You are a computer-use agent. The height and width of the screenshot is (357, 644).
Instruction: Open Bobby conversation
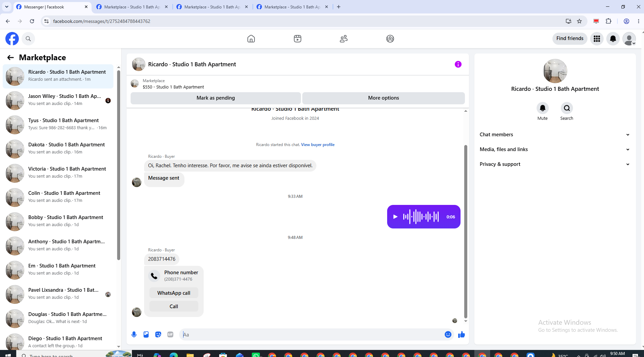tap(58, 222)
